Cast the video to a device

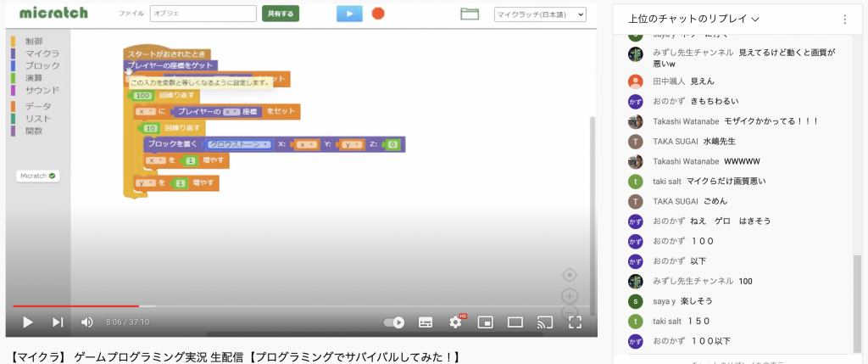545,322
